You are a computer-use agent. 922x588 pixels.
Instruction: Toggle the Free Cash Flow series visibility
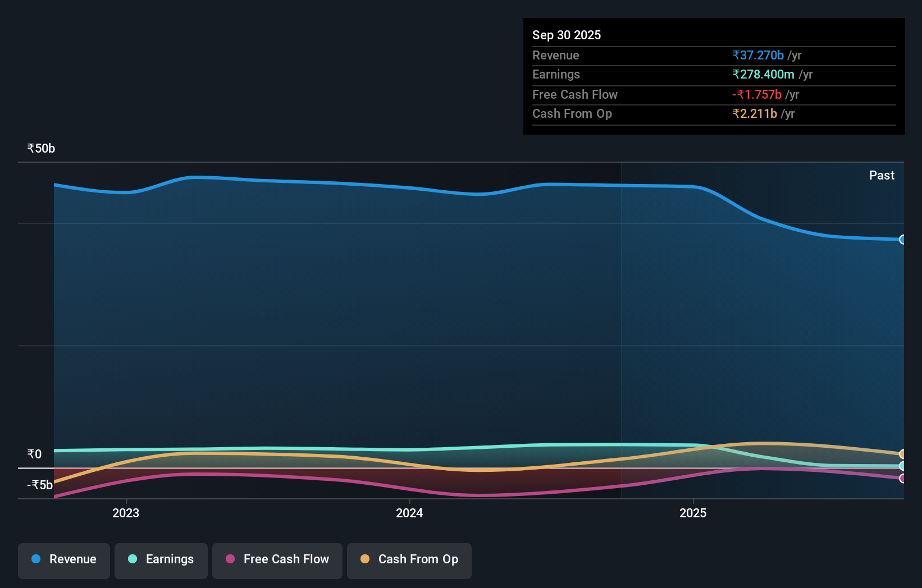277,561
